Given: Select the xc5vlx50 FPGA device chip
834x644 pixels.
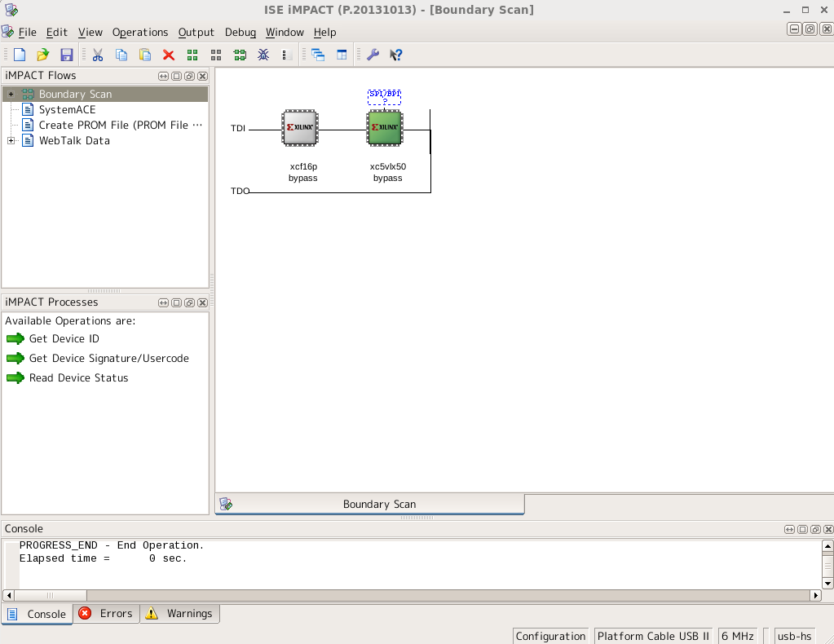Looking at the screenshot, I should pos(385,128).
